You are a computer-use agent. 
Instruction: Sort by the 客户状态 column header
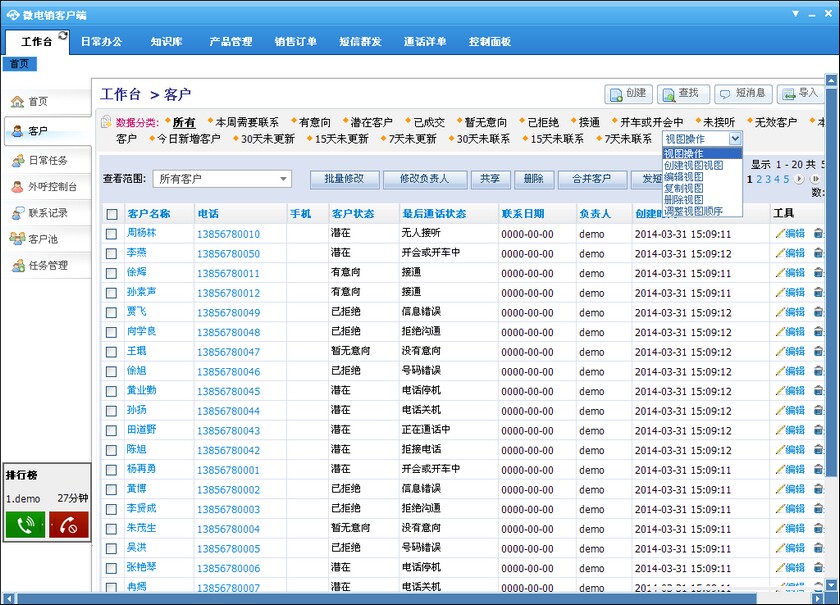(x=352, y=214)
